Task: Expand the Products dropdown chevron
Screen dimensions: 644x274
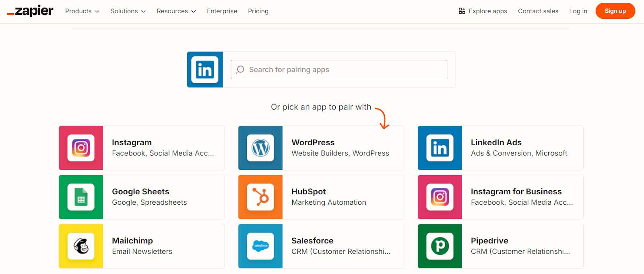Action: coord(97,11)
